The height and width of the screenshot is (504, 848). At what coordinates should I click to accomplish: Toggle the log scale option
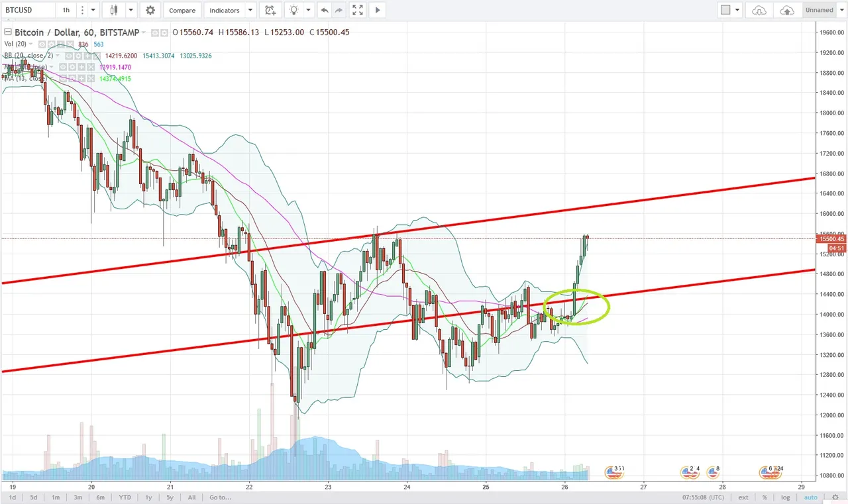point(785,497)
